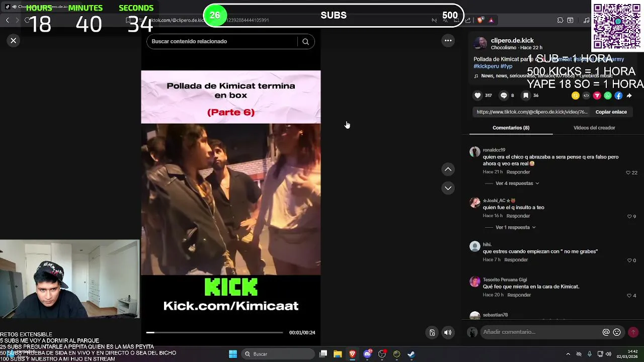
Task: Like ronaldcc19's comment with 22 likes
Action: tap(628, 172)
